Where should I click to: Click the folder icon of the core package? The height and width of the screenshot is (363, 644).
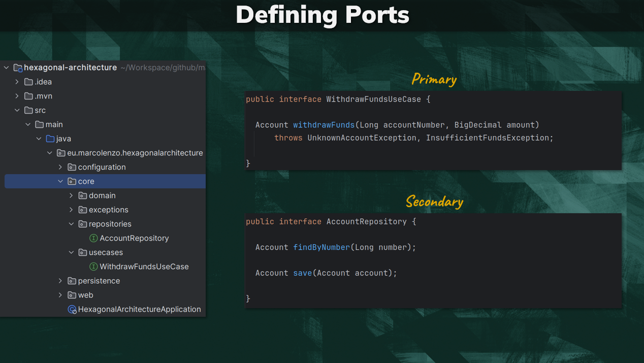pyautogui.click(x=71, y=181)
